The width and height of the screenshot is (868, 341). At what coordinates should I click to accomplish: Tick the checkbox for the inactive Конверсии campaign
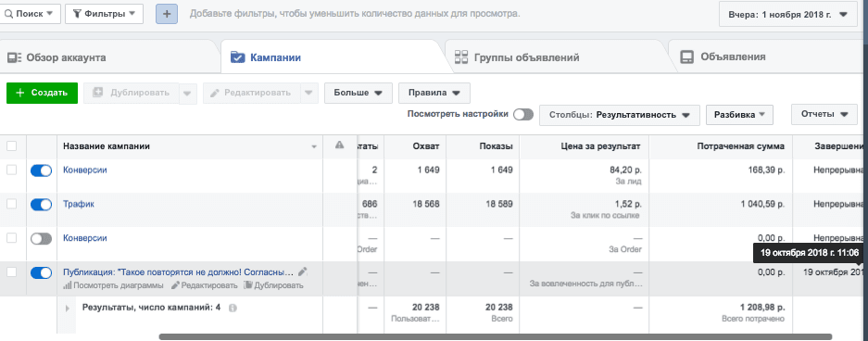pos(12,238)
